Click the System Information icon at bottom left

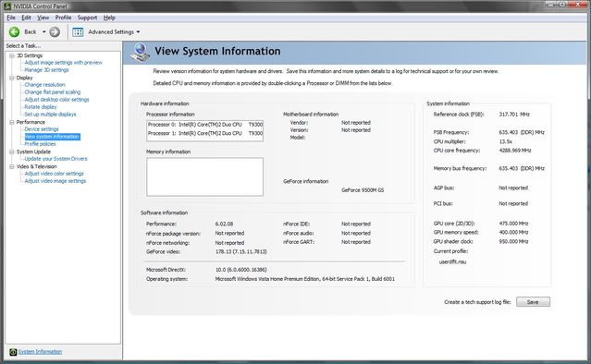pyautogui.click(x=13, y=352)
